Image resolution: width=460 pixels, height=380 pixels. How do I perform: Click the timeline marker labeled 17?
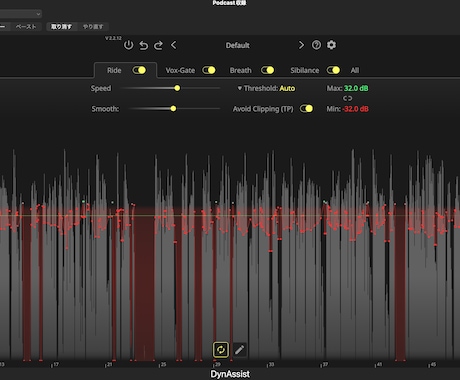(56, 365)
